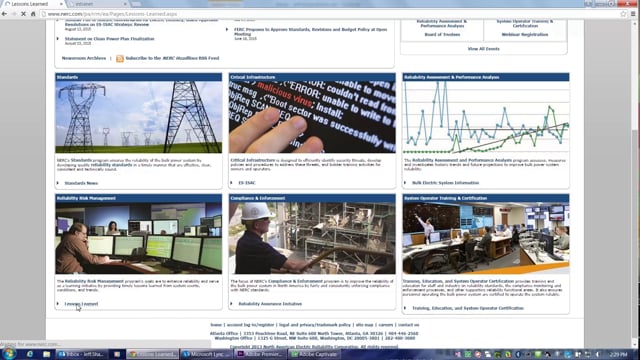Open the site map footer link

point(364,325)
